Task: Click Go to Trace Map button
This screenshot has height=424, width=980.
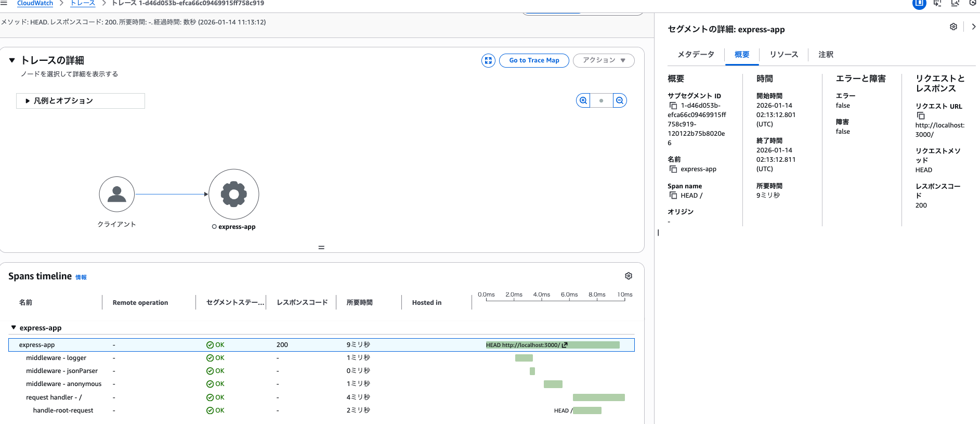Action: click(x=534, y=60)
